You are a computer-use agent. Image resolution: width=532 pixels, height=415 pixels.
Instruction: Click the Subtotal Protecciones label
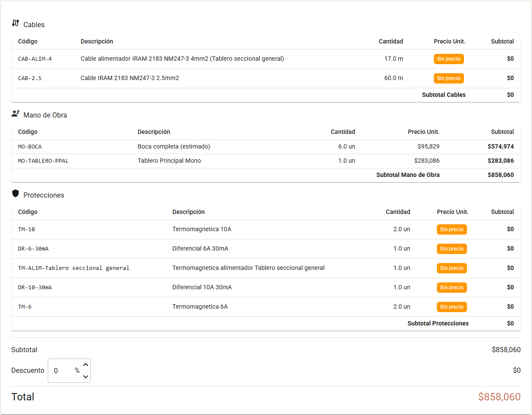click(x=438, y=323)
